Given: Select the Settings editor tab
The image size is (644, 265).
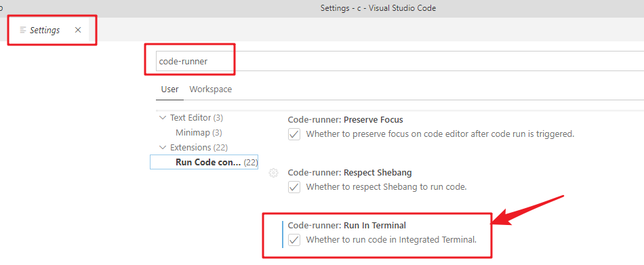Looking at the screenshot, I should coord(48,30).
